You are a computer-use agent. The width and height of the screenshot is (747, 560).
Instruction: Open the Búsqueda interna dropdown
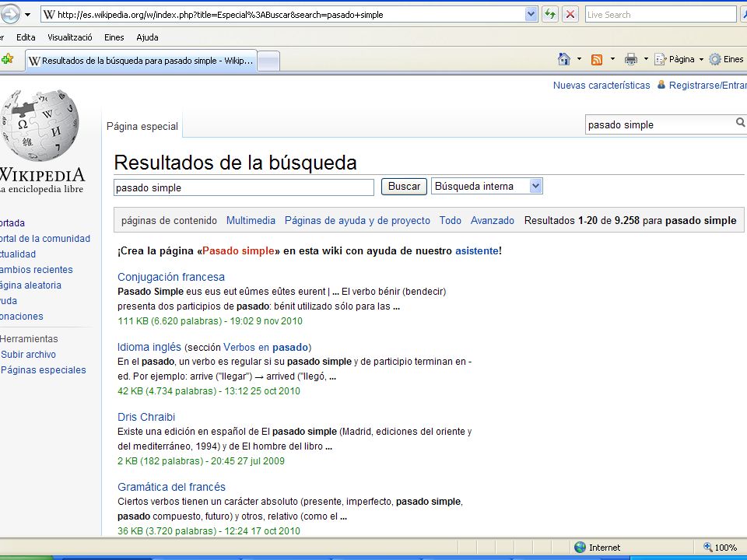click(x=487, y=186)
